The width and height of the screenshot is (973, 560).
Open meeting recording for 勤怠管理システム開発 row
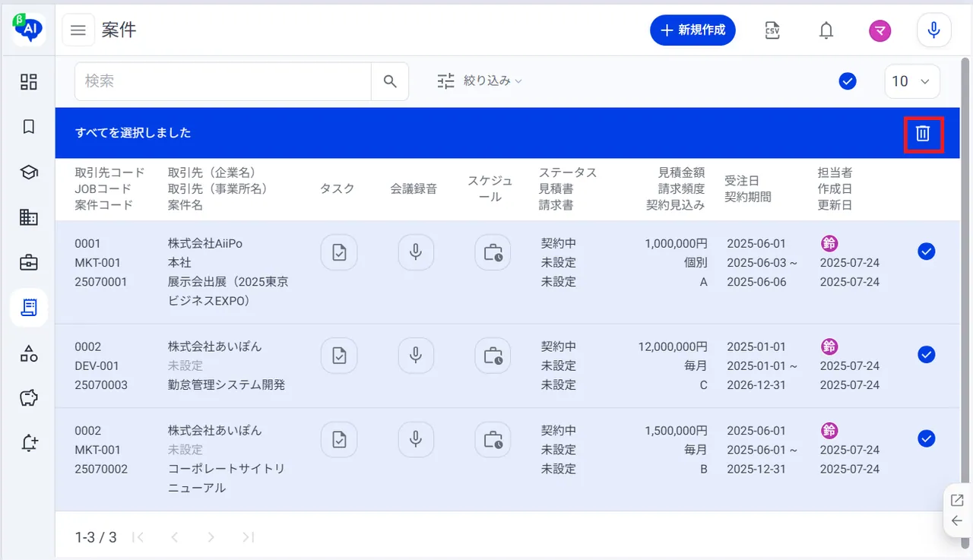[x=416, y=355]
